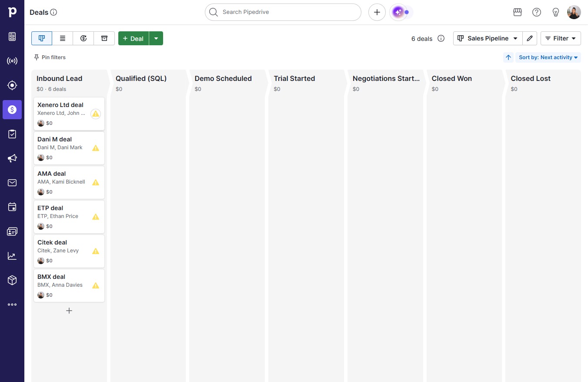The image size is (588, 382).
Task: Click the text "ETP, Ethan Price"
Action: pyautogui.click(x=58, y=216)
